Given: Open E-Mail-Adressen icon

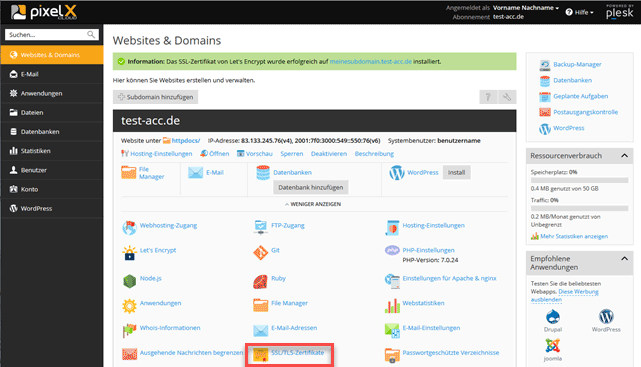Looking at the screenshot, I should [x=260, y=330].
